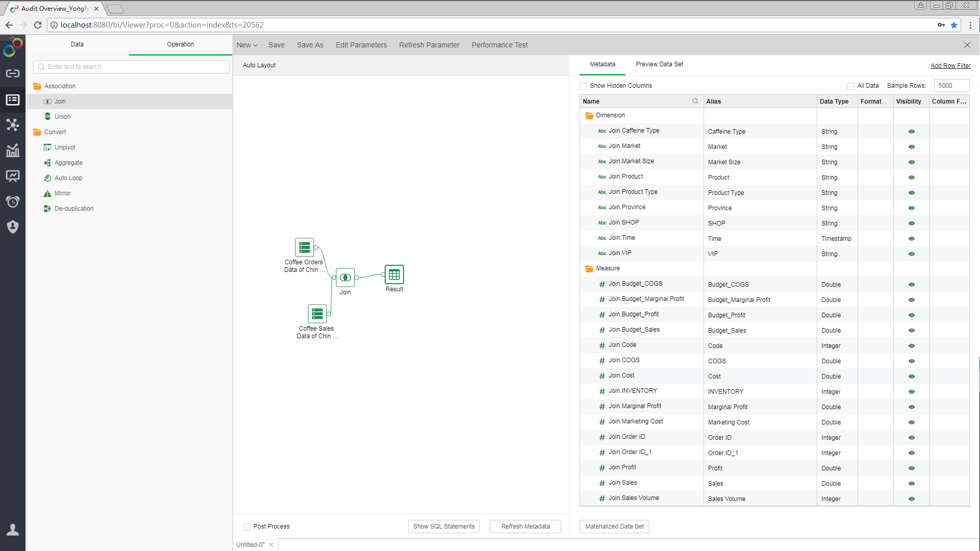The height and width of the screenshot is (551, 980).
Task: Collapse the Association folder
Action: coord(37,86)
